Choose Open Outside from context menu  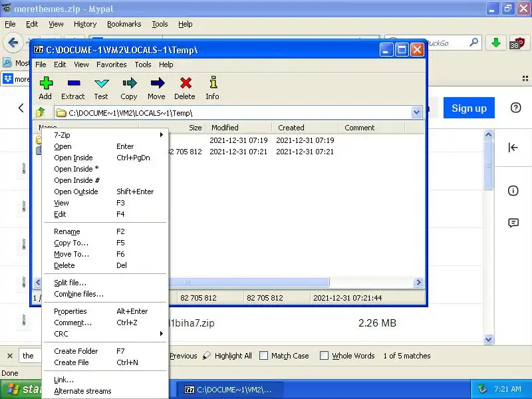(x=105, y=192)
